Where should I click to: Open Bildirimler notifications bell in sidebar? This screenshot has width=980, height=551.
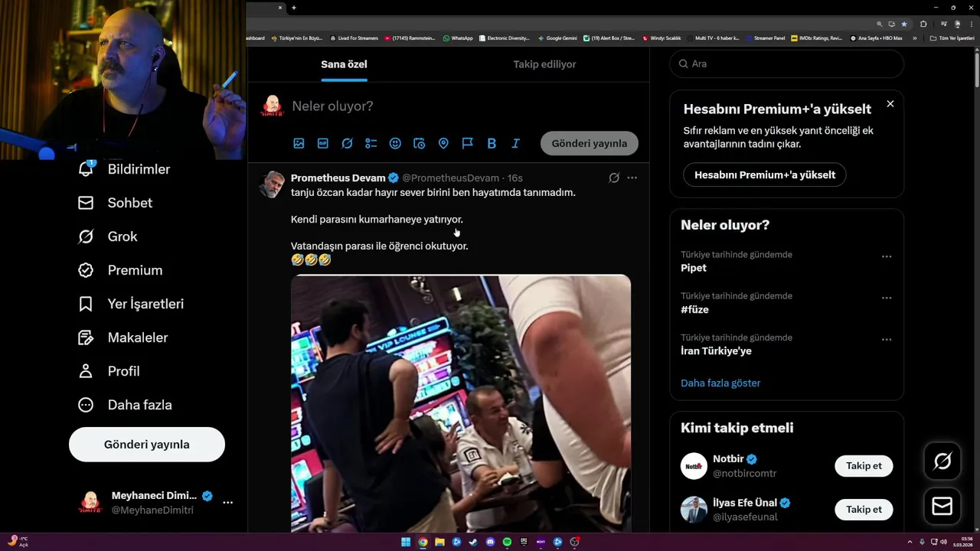87,168
